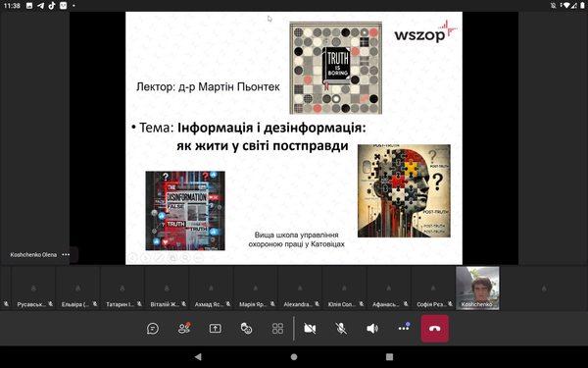Select participant tile Ахмад Яс...

click(x=211, y=288)
